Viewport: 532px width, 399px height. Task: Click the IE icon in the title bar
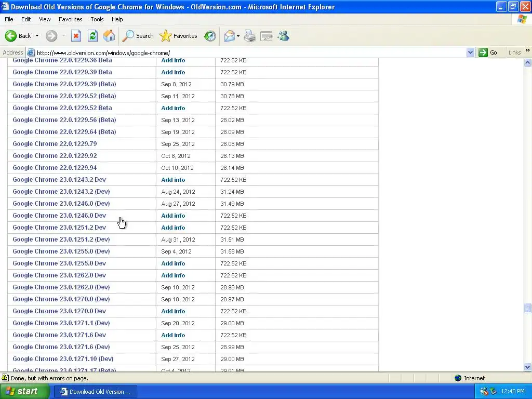pyautogui.click(x=5, y=6)
